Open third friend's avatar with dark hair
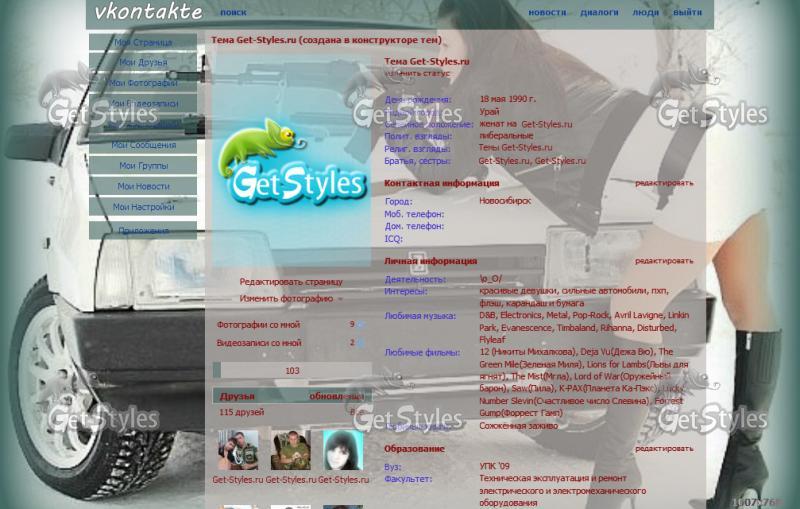800x509 pixels. tap(343, 450)
